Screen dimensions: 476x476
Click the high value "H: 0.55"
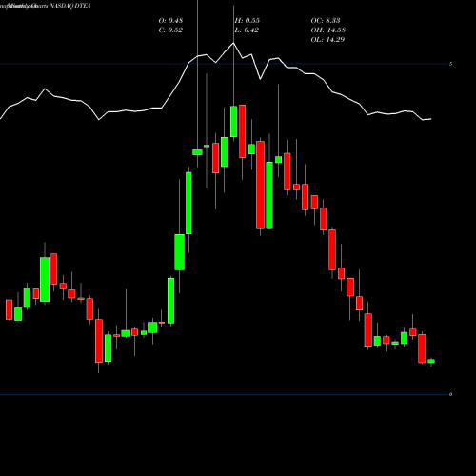tap(247, 20)
